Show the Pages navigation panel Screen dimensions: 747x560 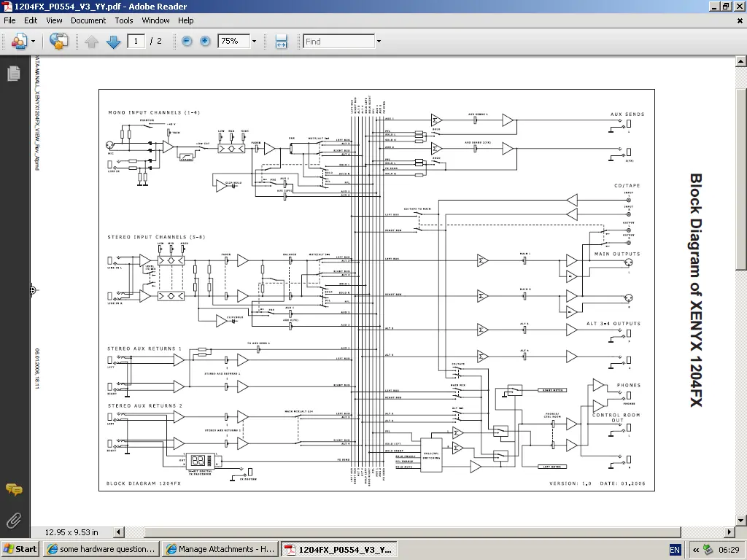click(x=14, y=73)
